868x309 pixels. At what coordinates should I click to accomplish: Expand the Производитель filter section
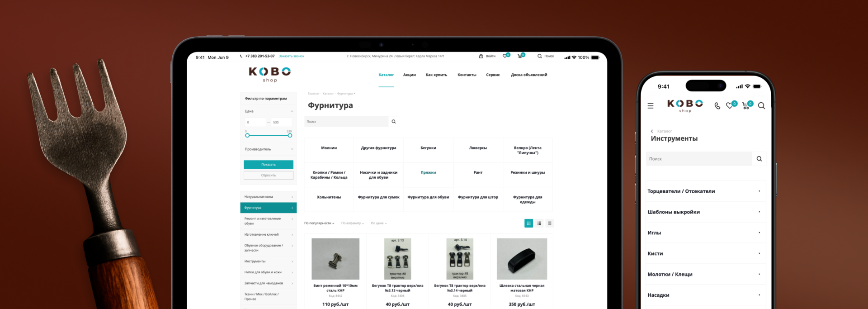(x=292, y=149)
